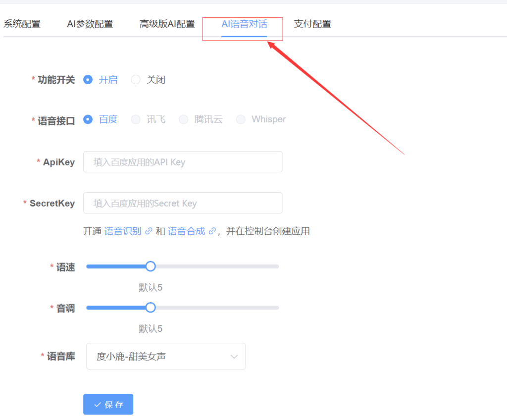Image resolution: width=507 pixels, height=420 pixels.
Task: 打开 语音识别 开通链接
Action: pos(122,231)
